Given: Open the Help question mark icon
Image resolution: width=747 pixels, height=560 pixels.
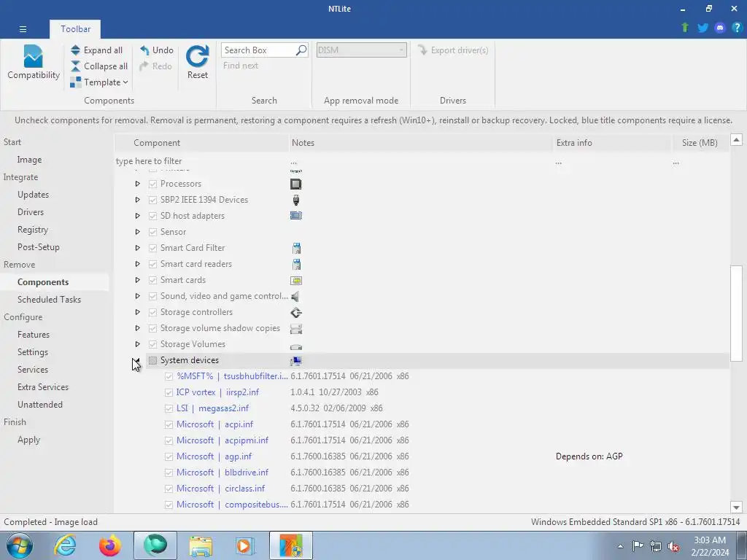Looking at the screenshot, I should pos(737,28).
